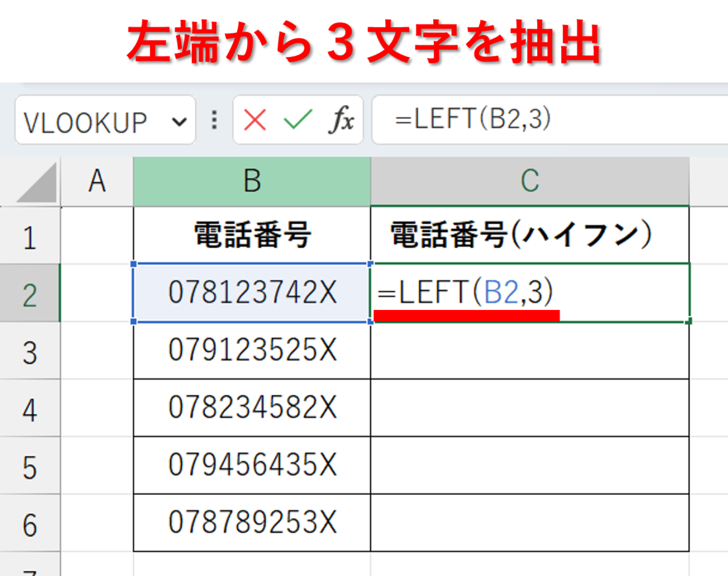
Task: Click empty cell A1
Action: tap(97, 235)
